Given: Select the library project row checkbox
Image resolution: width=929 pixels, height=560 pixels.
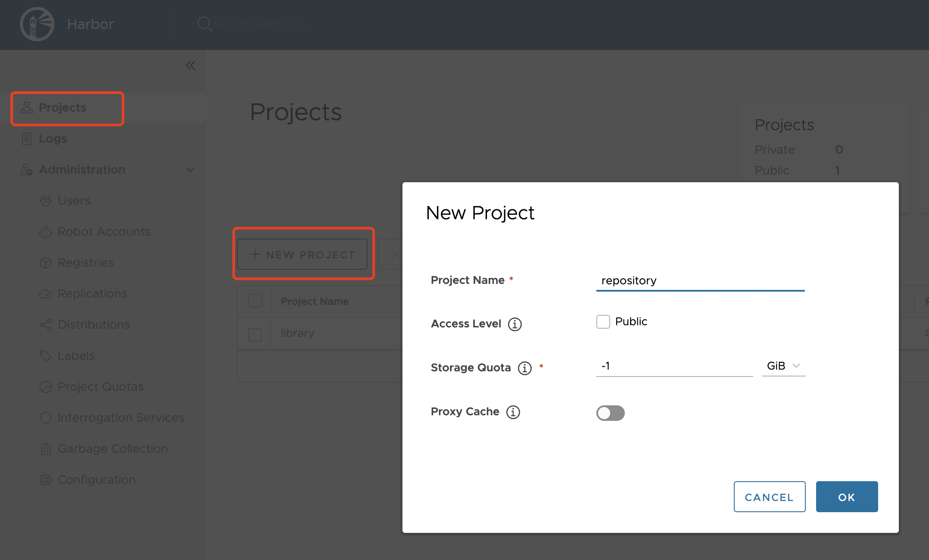Looking at the screenshot, I should (x=255, y=334).
